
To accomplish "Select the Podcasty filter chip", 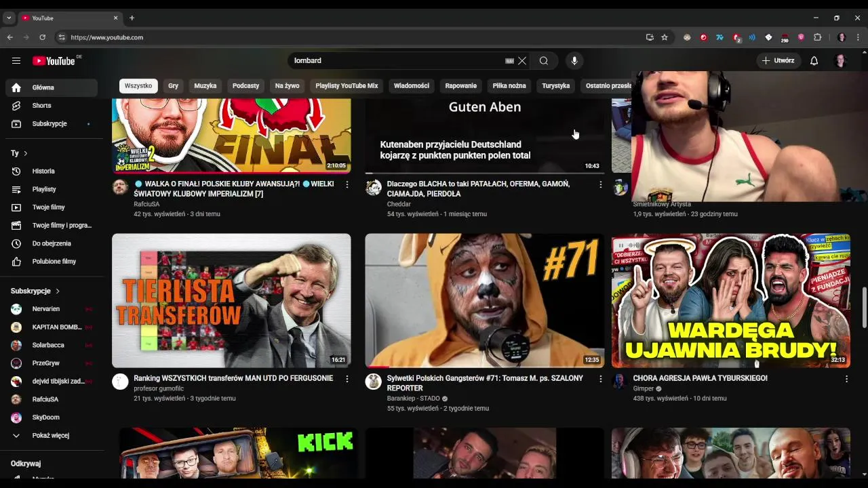I will (245, 86).
